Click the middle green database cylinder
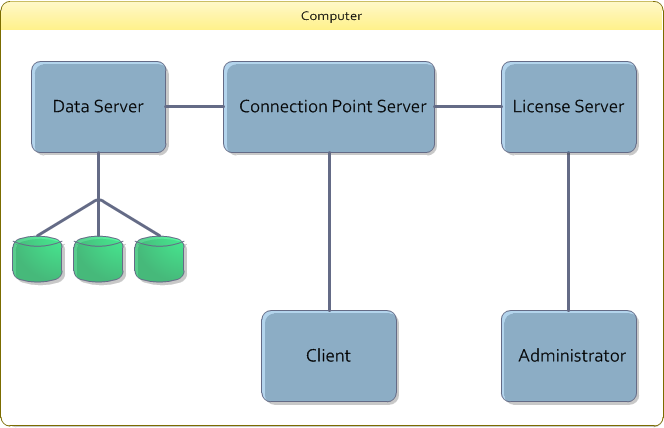The height and width of the screenshot is (428, 664). point(98,259)
